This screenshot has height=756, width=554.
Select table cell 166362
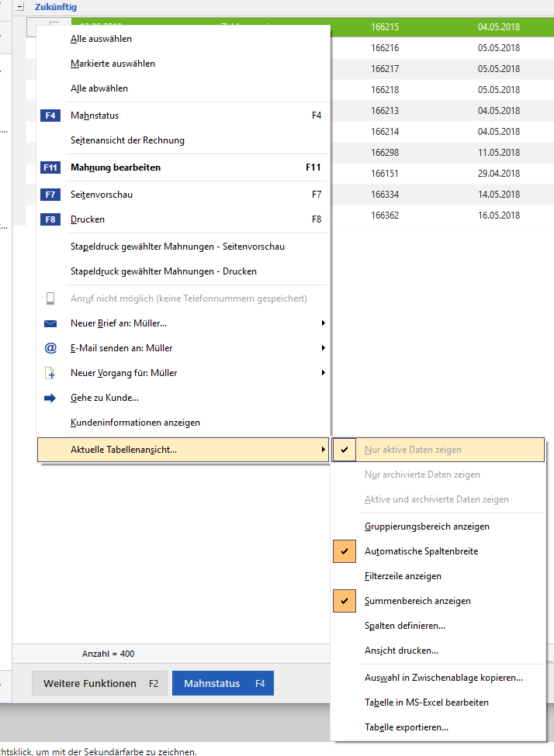[x=385, y=216]
